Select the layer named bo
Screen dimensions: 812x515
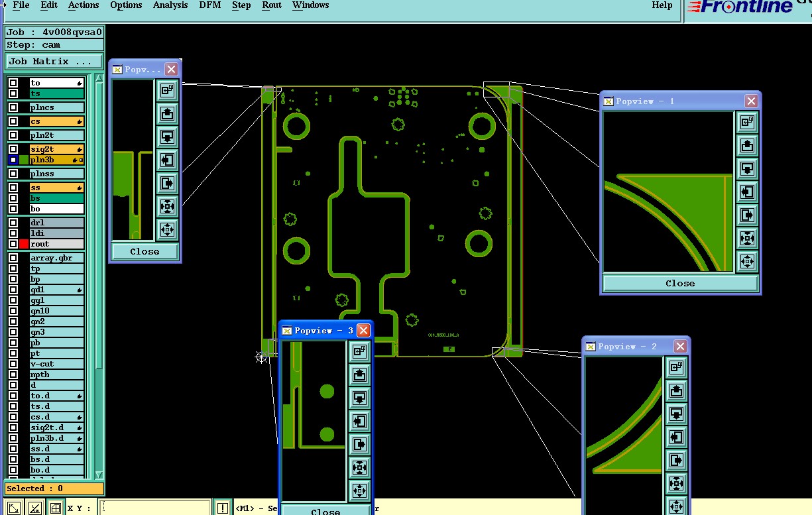(x=57, y=209)
